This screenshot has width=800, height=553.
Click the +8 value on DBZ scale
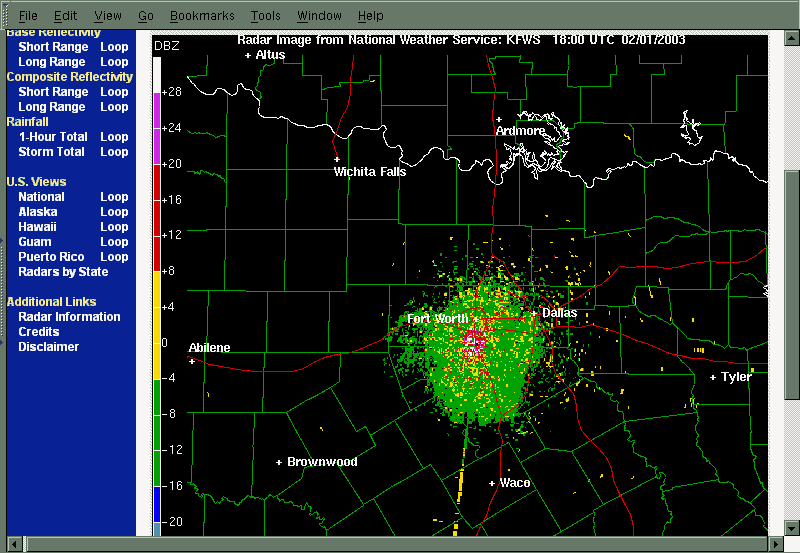coord(168,271)
